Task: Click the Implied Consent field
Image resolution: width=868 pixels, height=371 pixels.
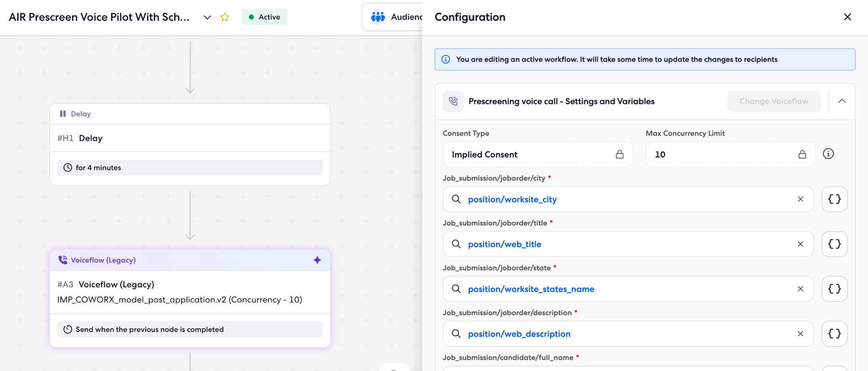Action: click(538, 155)
